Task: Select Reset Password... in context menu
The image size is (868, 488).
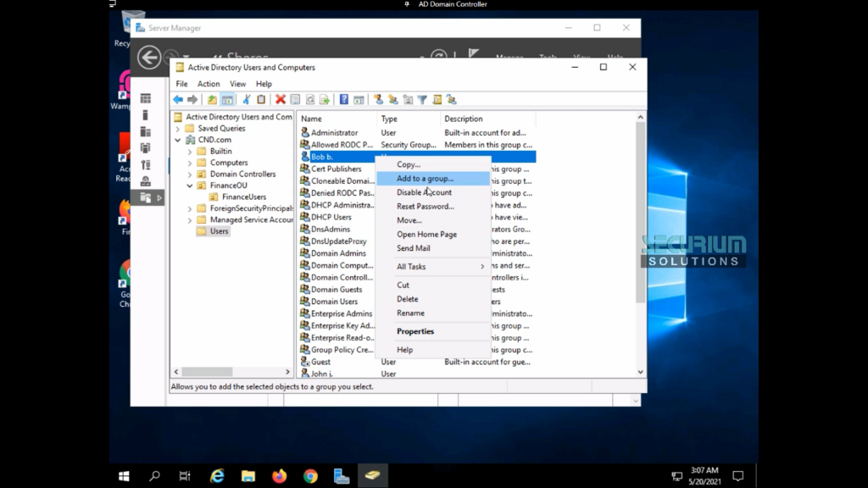Action: (x=433, y=206)
